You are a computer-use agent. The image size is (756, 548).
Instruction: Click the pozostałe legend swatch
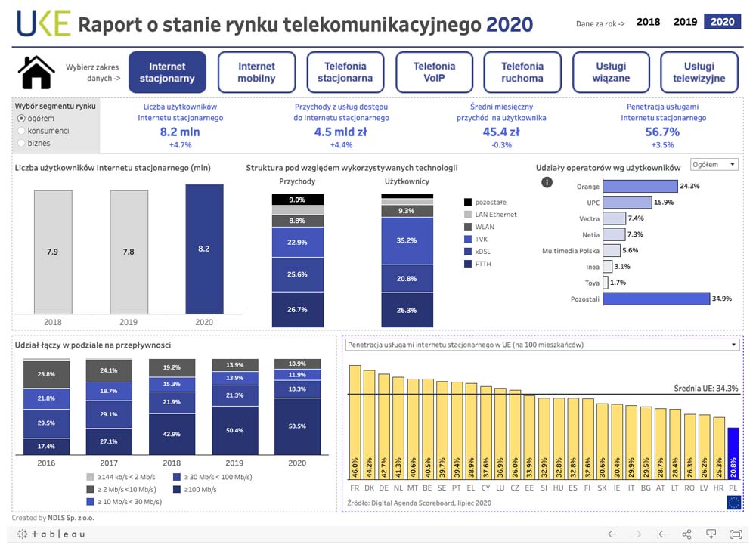tap(468, 202)
